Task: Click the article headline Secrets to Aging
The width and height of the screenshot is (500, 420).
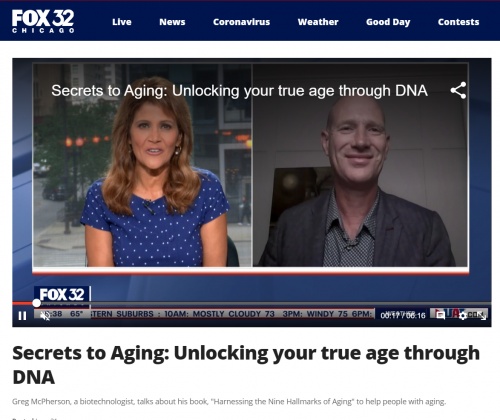Action: coord(246,365)
